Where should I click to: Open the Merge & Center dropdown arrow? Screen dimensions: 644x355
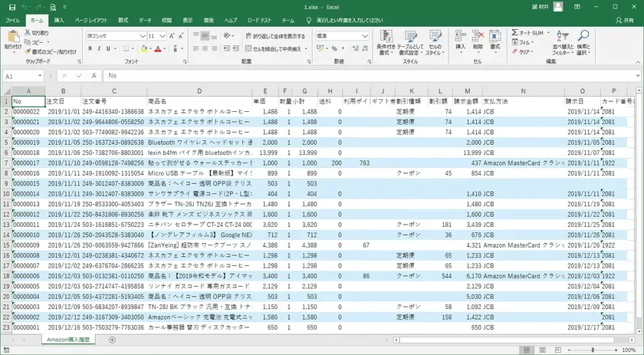click(x=306, y=48)
